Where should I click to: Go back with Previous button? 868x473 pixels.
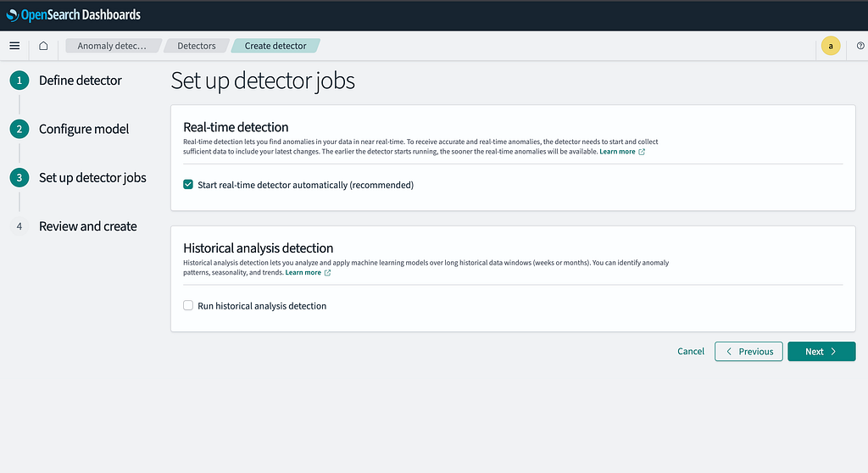click(x=748, y=351)
